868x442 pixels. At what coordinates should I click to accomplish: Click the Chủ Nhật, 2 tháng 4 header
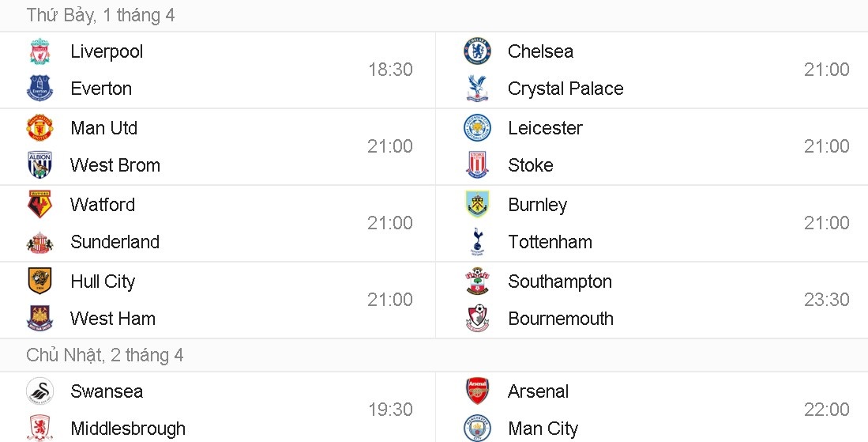105,355
